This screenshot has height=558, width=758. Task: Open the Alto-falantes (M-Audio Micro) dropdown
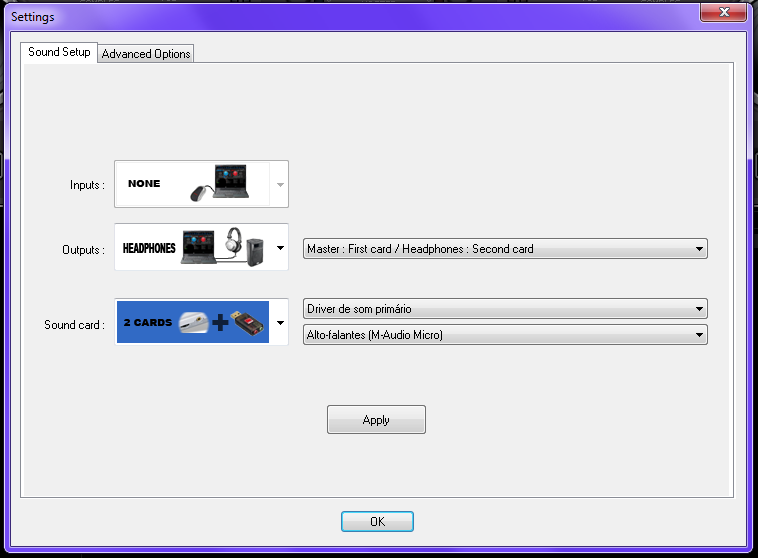tap(505, 335)
